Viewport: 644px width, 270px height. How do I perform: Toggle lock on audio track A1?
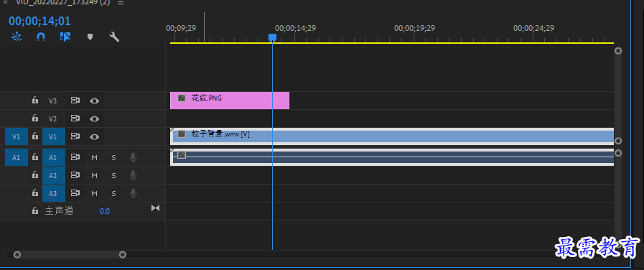35,157
